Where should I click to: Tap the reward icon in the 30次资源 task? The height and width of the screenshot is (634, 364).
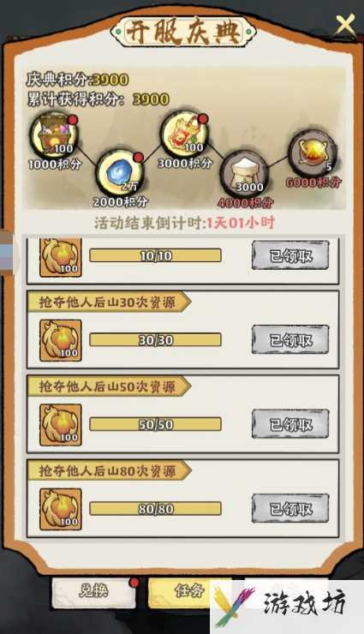(61, 340)
